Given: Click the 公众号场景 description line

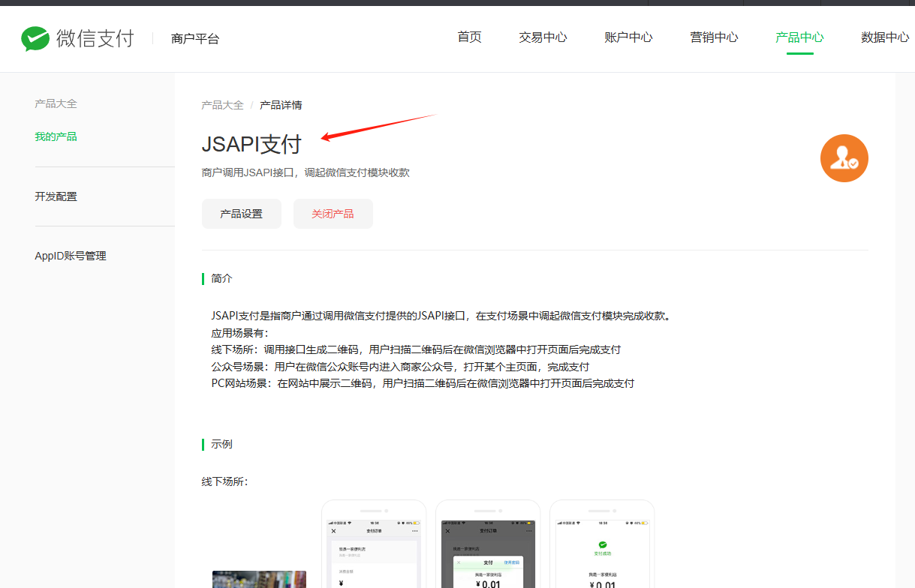Looking at the screenshot, I should click(400, 367).
